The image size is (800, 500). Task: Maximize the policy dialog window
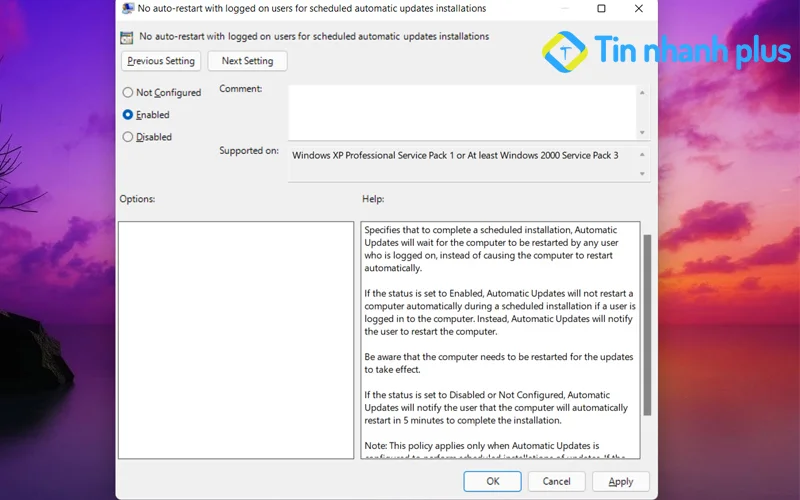click(602, 8)
